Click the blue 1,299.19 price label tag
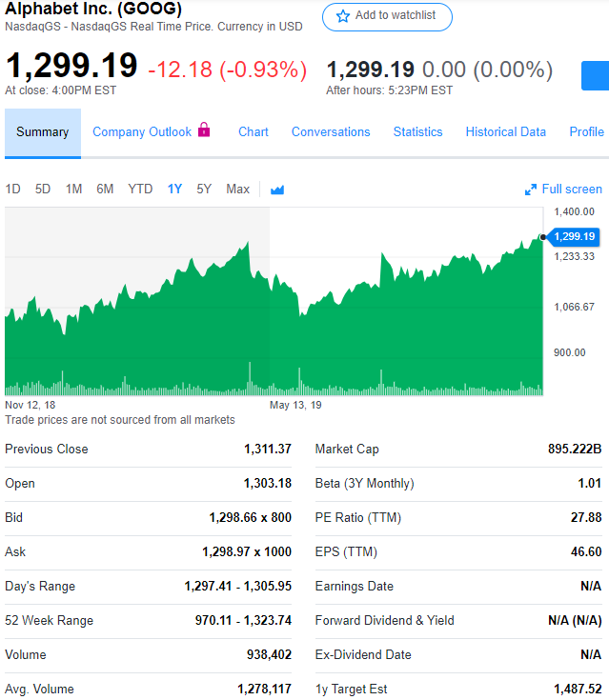 point(574,236)
